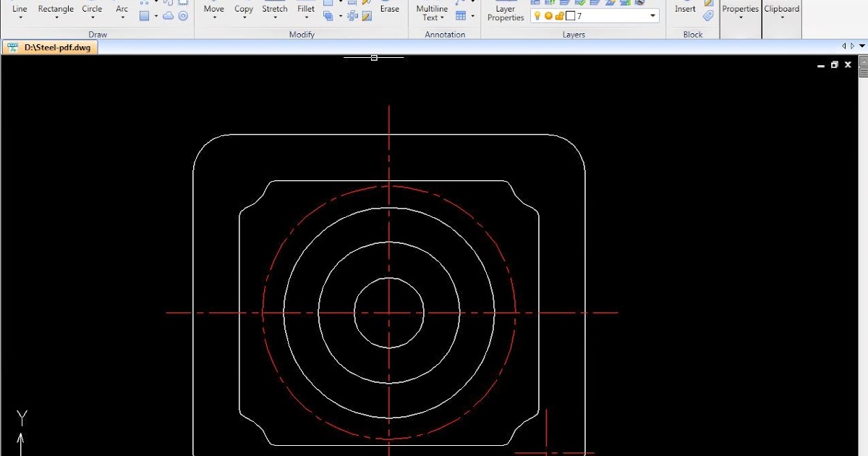This screenshot has height=456, width=868.
Task: Pick the Fillet tool
Action: click(305, 9)
